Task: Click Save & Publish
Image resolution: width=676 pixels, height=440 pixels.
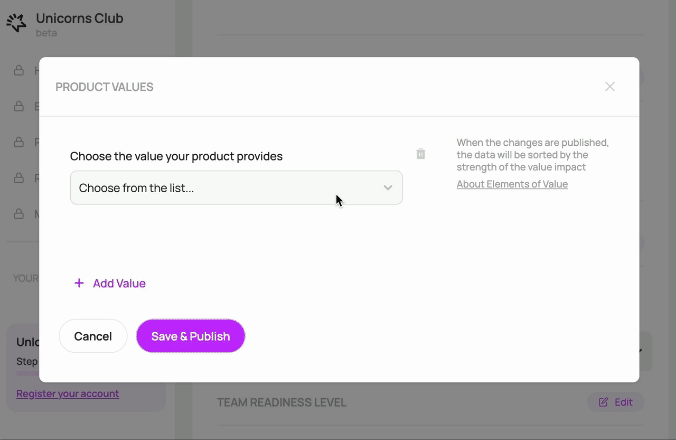Action: click(x=190, y=336)
